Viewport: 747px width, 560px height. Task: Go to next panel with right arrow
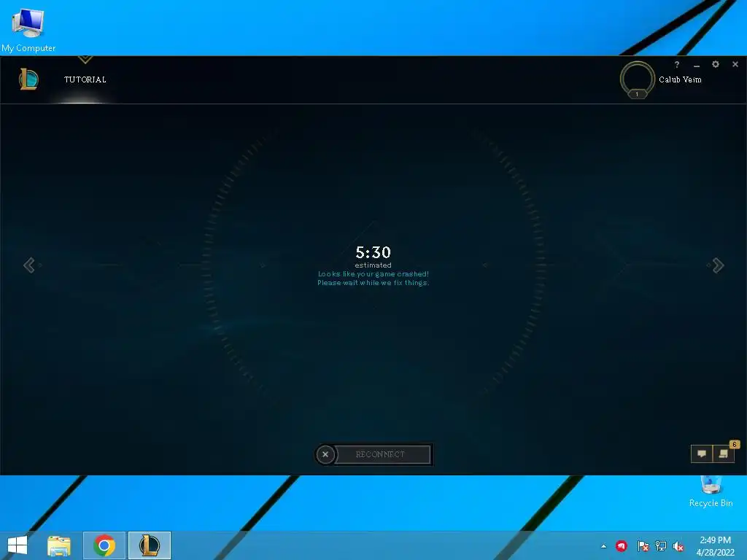[x=718, y=265]
